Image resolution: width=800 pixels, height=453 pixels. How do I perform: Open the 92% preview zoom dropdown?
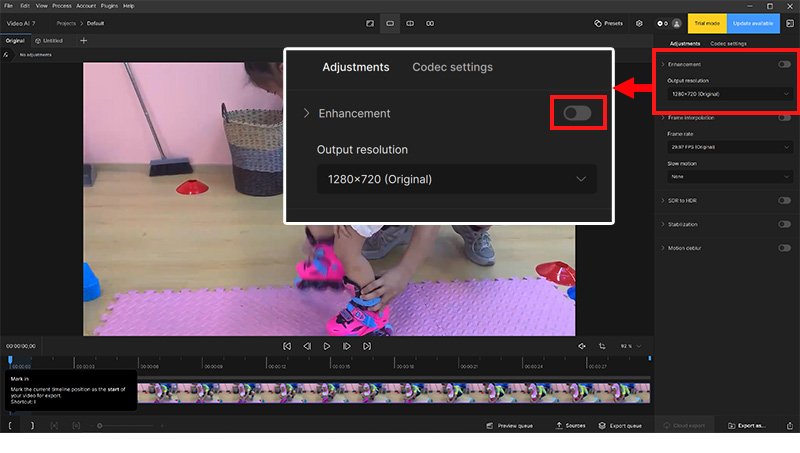(631, 346)
